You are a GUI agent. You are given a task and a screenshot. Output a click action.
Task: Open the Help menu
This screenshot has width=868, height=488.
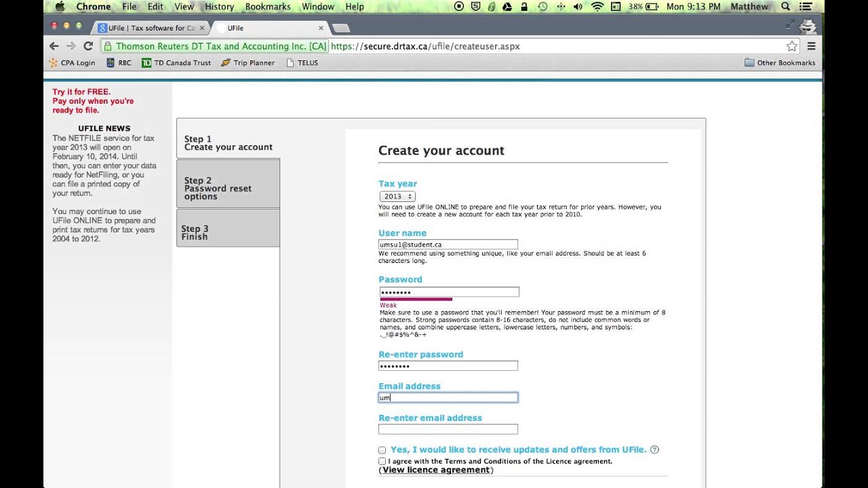[355, 7]
